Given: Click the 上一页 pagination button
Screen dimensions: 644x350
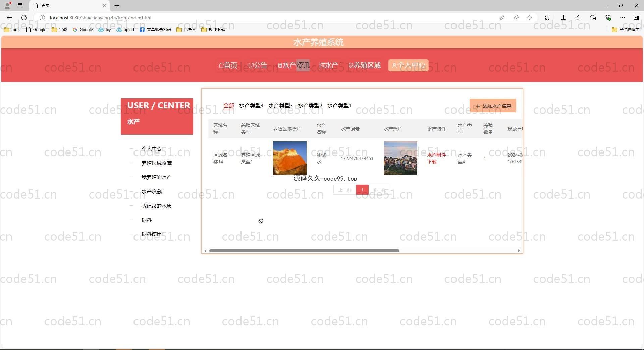Looking at the screenshot, I should (344, 190).
